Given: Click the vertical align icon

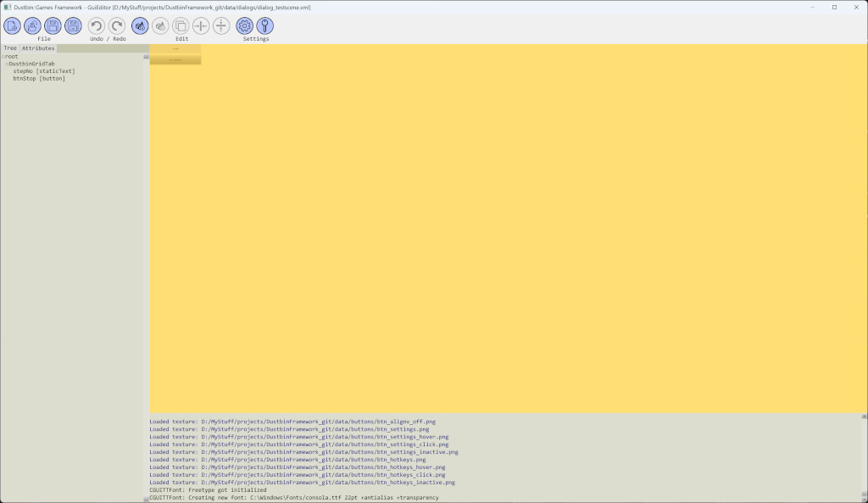Looking at the screenshot, I should point(221,26).
